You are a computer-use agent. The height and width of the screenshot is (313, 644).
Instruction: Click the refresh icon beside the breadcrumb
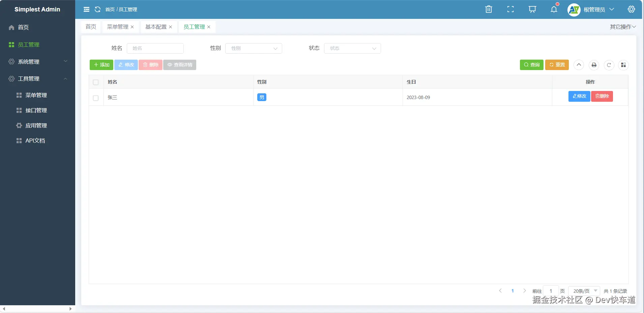98,9
